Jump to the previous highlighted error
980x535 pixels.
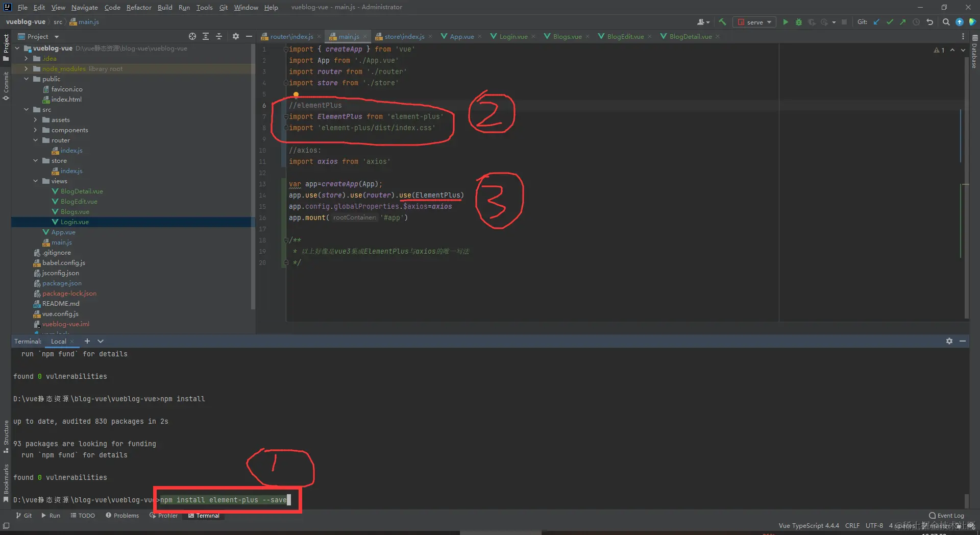pos(952,50)
